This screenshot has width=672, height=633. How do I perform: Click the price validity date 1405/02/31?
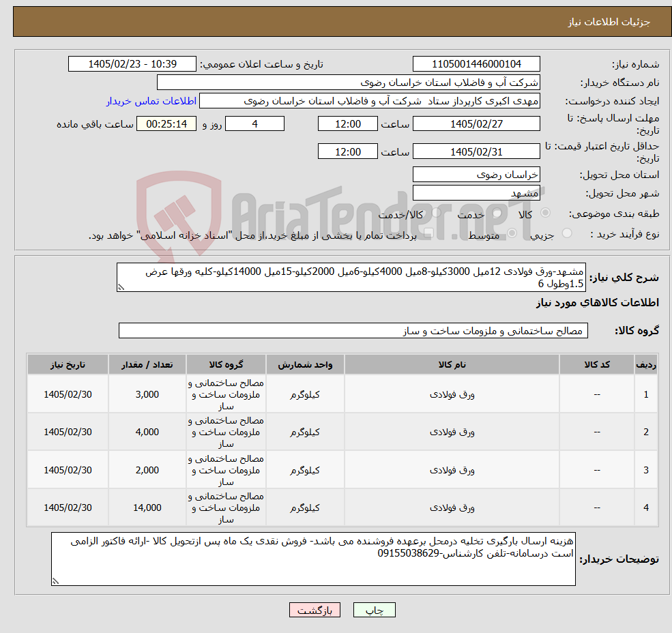point(476,151)
